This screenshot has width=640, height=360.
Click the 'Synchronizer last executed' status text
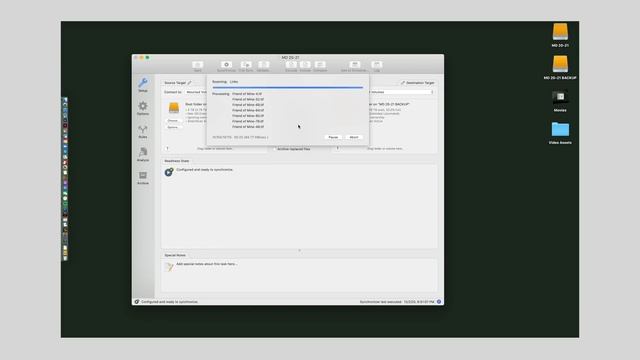point(397,302)
